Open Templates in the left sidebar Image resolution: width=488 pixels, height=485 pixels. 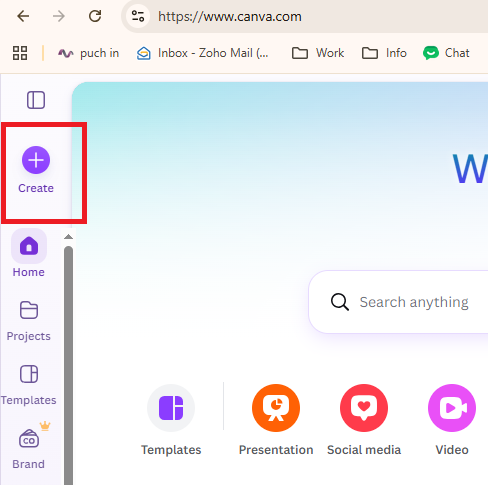pyautogui.click(x=29, y=385)
